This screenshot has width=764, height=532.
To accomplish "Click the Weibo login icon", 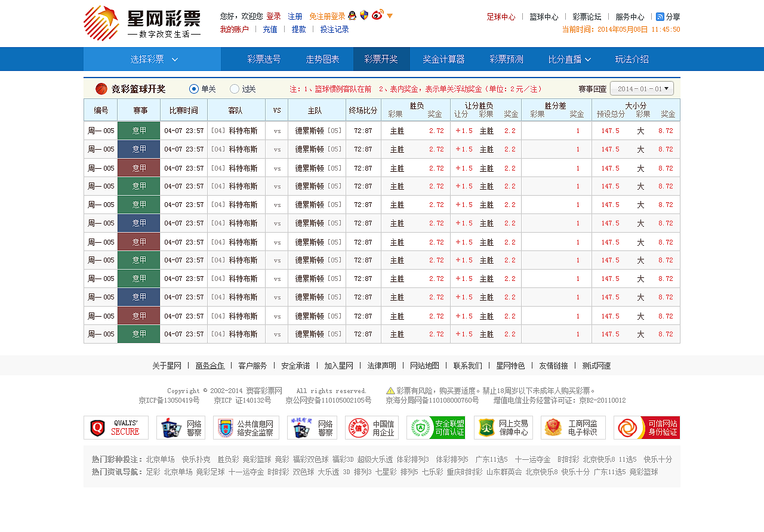I will (377, 17).
